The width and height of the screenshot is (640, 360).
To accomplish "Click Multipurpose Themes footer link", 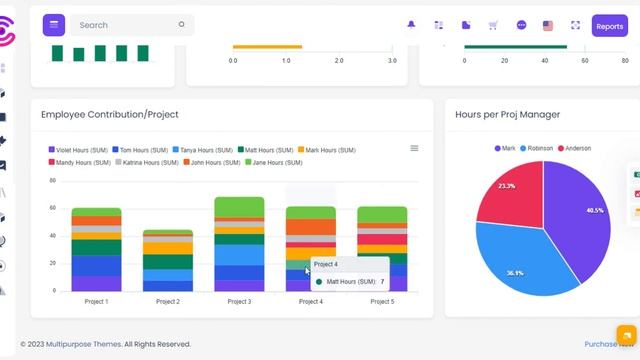I will (84, 344).
